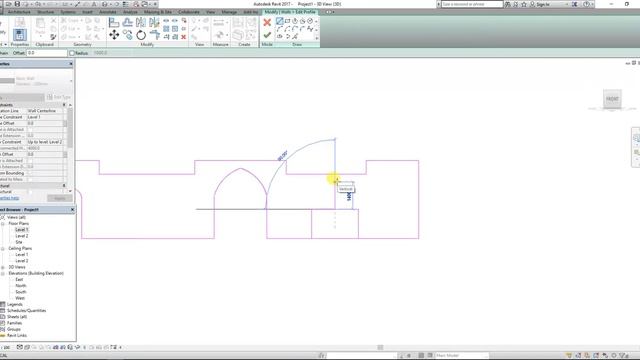Open the East elevation view

click(x=19, y=280)
